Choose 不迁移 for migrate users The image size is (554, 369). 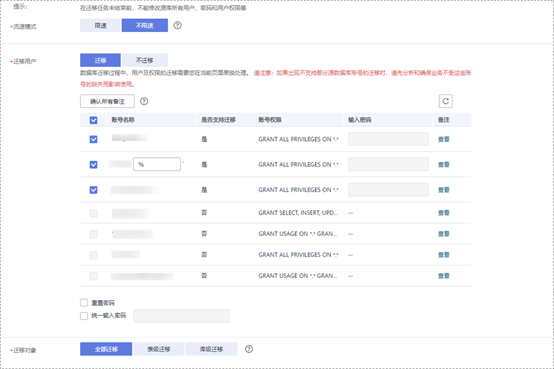coord(145,60)
